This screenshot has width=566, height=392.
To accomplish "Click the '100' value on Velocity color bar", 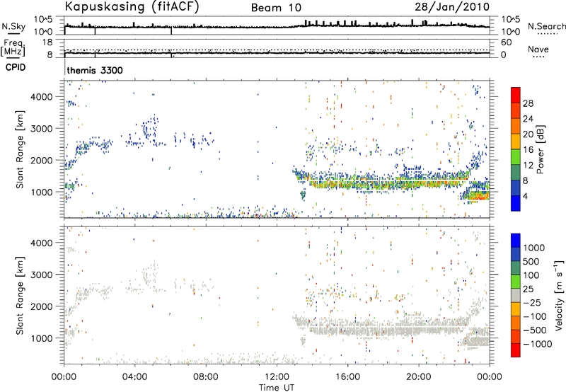I will tap(531, 275).
